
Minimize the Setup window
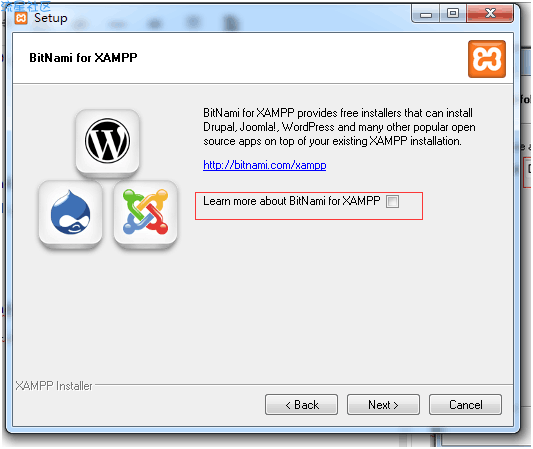(x=426, y=14)
